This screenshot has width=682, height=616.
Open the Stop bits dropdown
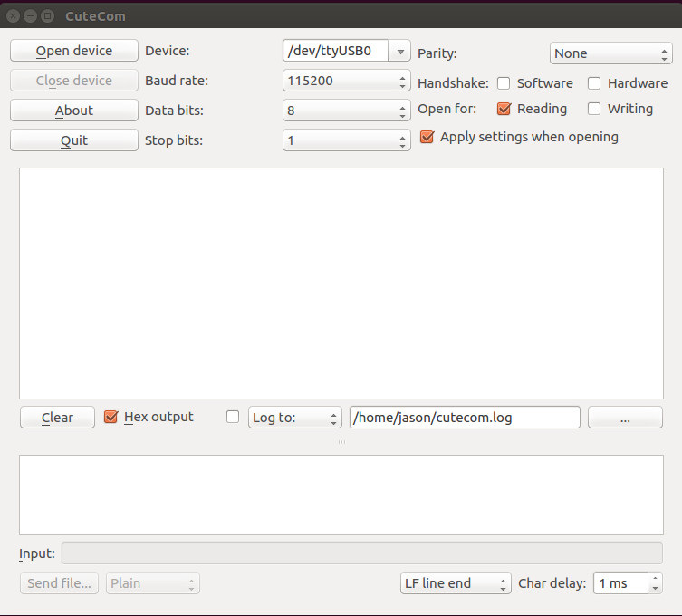tap(347, 140)
